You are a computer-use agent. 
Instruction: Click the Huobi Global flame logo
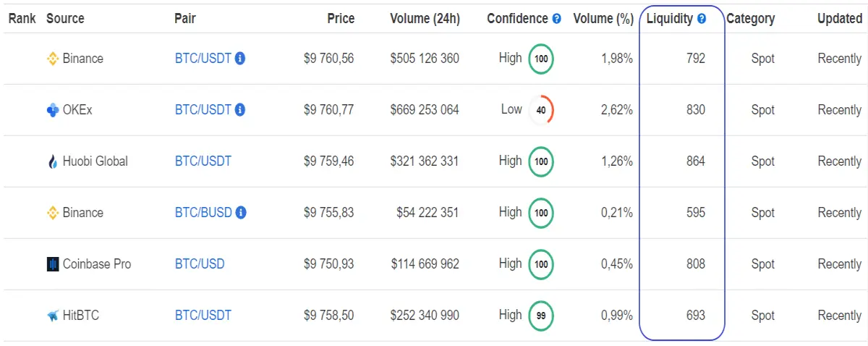(x=52, y=161)
